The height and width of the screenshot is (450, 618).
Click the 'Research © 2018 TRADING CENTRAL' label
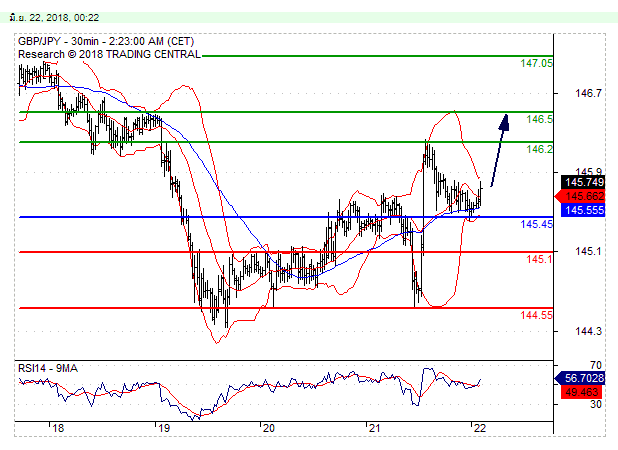110,54
